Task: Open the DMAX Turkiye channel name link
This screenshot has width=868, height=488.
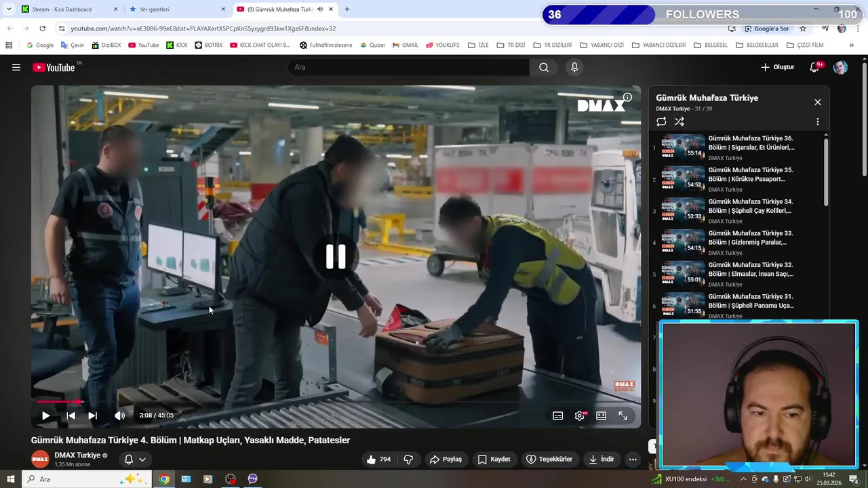Action: [77, 455]
